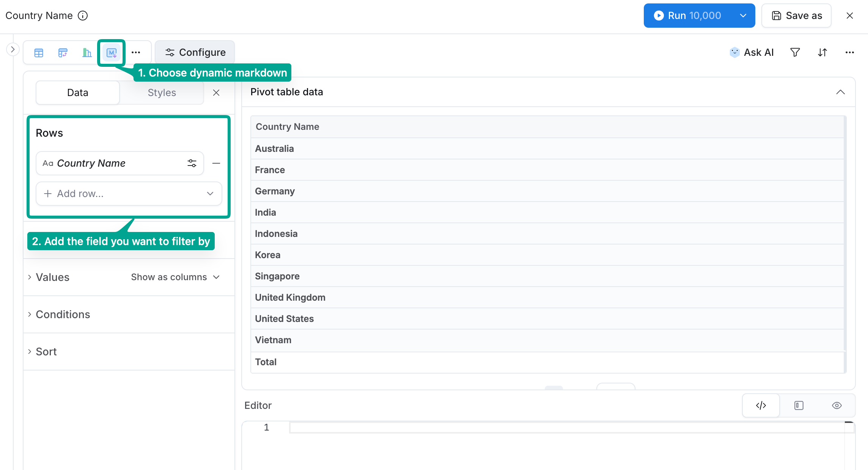Close the editor with the top-right X
The image size is (868, 470).
click(850, 16)
